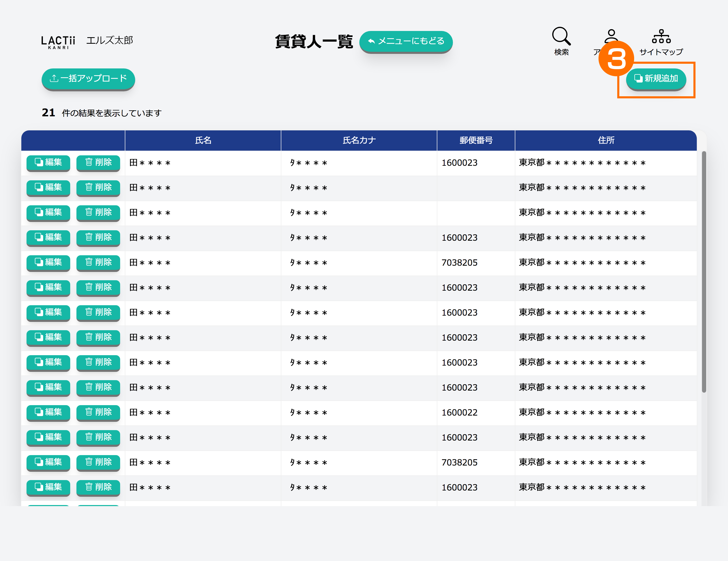The height and width of the screenshot is (561, 728).
Task: Delete the last fully visible row
Action: [x=98, y=487]
